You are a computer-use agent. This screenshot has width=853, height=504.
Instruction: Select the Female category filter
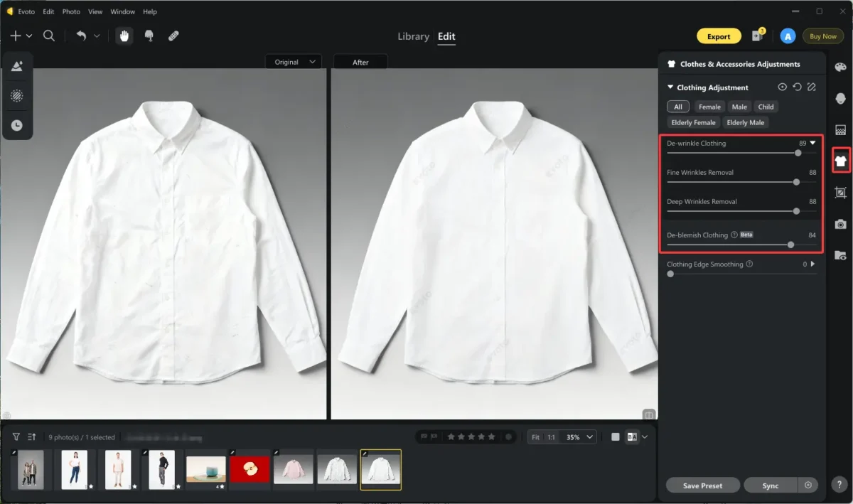[709, 107]
